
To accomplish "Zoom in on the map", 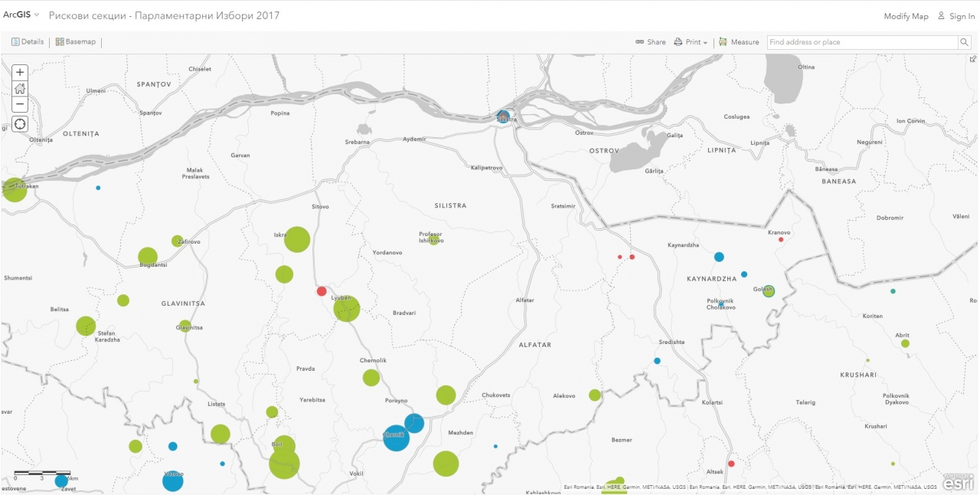I will [21, 71].
